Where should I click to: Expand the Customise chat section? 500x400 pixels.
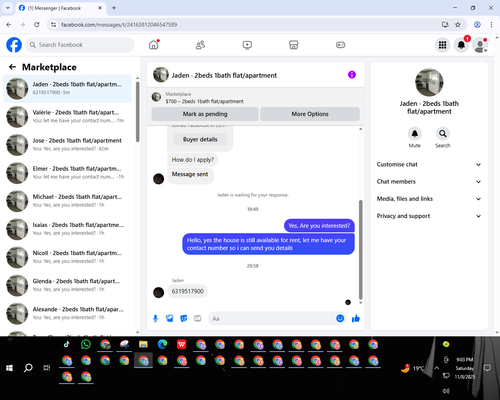[x=429, y=164]
